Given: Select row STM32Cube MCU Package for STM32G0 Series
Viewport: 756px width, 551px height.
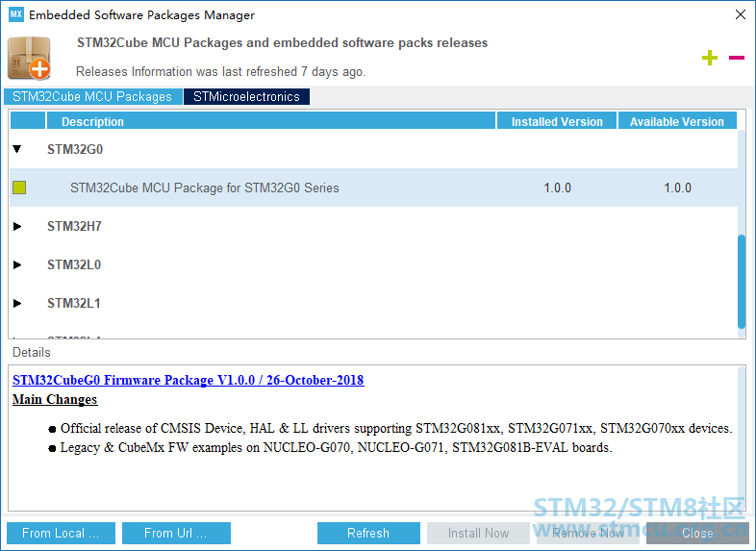Looking at the screenshot, I should (373, 188).
